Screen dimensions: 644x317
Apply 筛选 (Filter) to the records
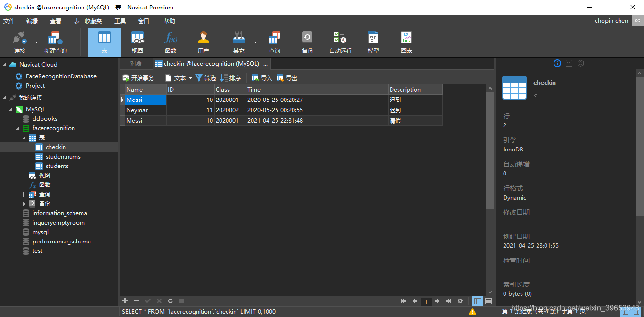[205, 77]
